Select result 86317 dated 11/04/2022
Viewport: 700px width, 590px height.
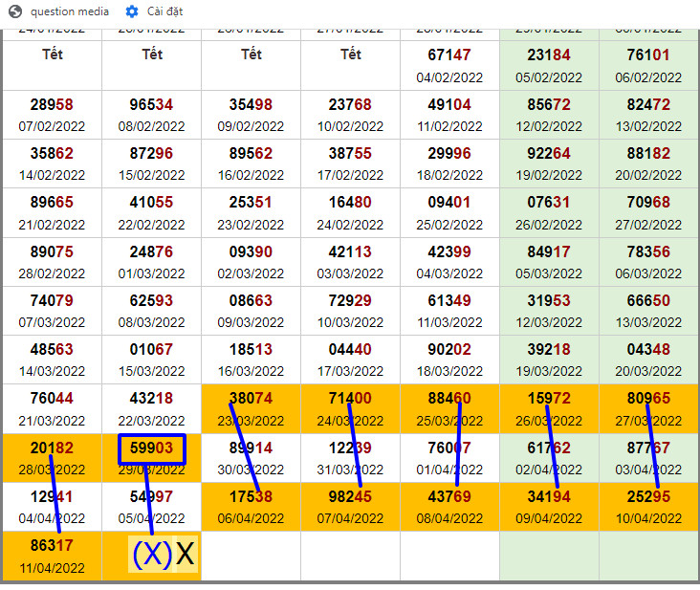[x=52, y=556]
